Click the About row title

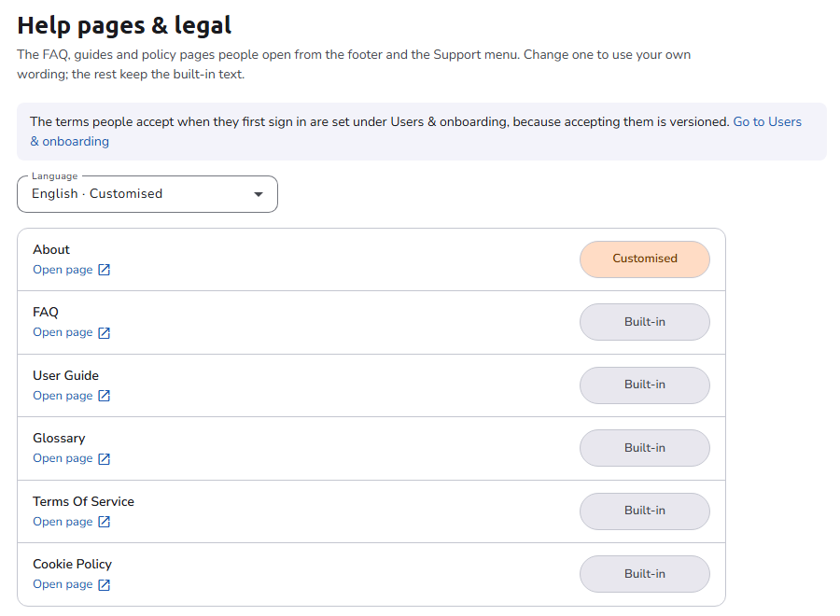51,249
